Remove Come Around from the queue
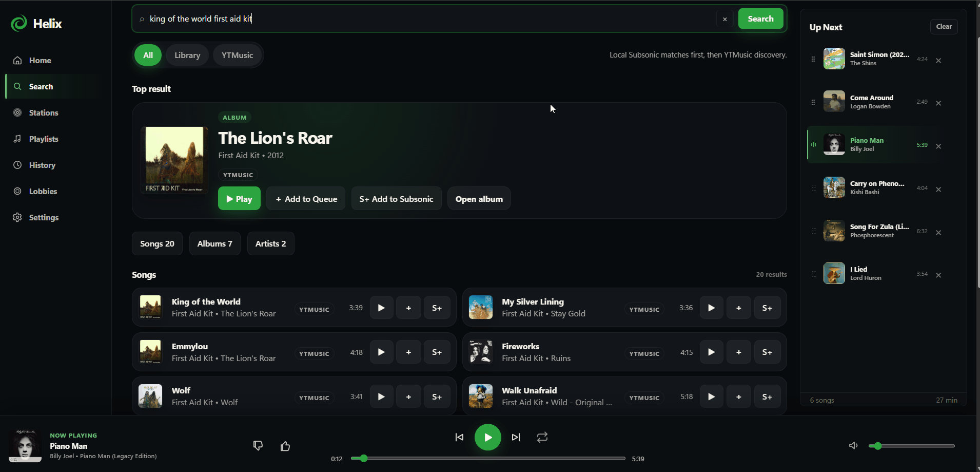980x472 pixels. click(x=938, y=103)
